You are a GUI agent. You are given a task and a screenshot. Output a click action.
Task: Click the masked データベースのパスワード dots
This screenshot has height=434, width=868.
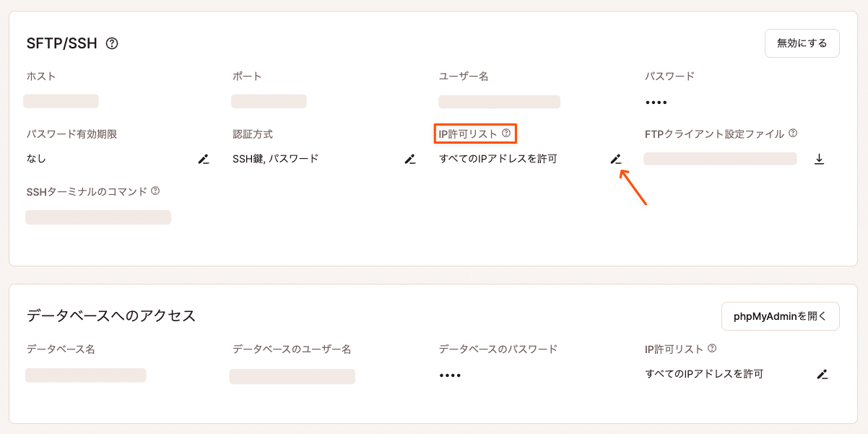[x=449, y=374]
